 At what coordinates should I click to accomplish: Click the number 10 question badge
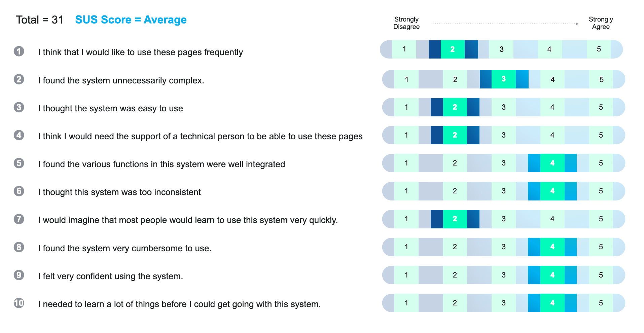coord(19,303)
